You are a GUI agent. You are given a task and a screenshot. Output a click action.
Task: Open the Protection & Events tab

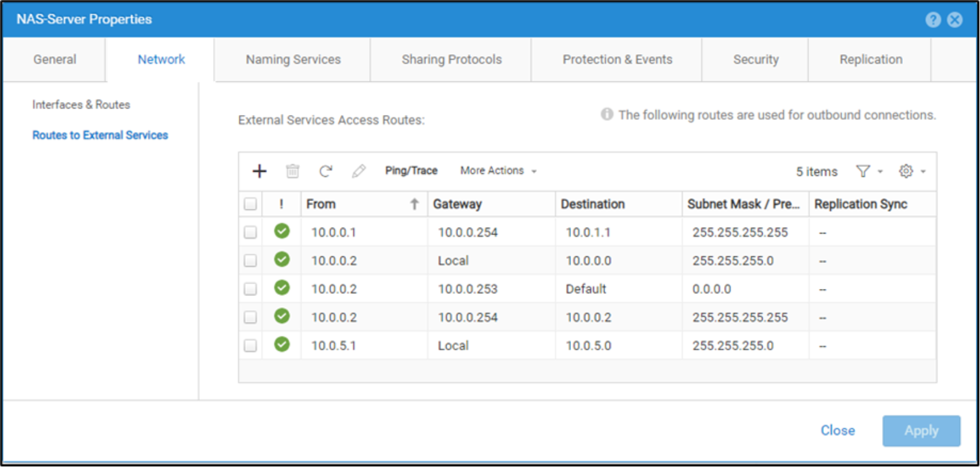click(x=617, y=60)
